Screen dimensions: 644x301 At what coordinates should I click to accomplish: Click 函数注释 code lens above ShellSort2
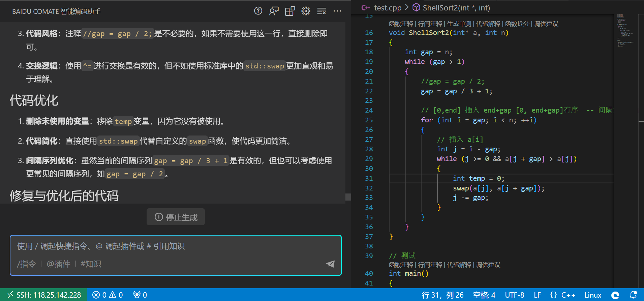pos(401,24)
